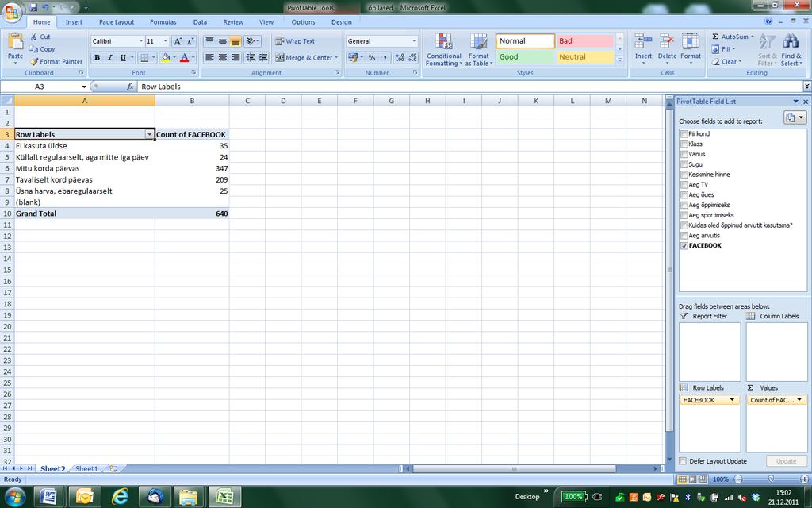Switch to the Page Layout tab

117,22
